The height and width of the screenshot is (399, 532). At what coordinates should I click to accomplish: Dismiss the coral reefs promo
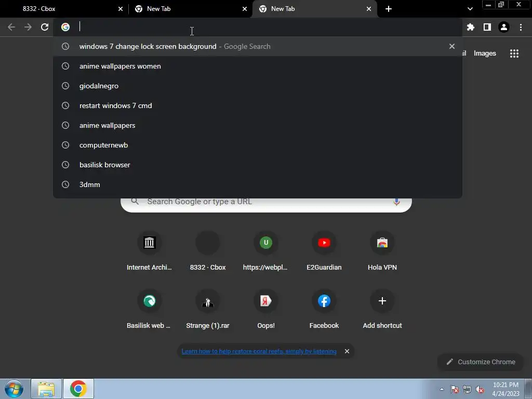click(347, 351)
